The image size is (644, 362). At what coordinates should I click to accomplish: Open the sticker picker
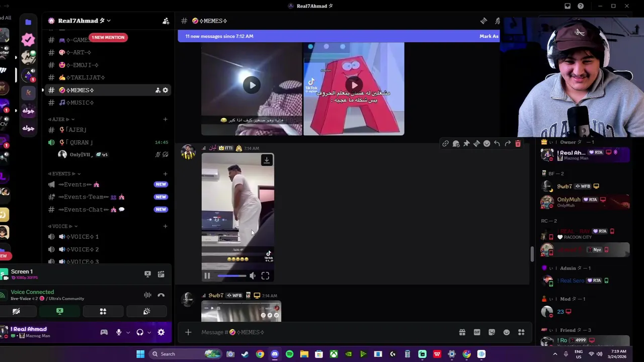pos(492,332)
